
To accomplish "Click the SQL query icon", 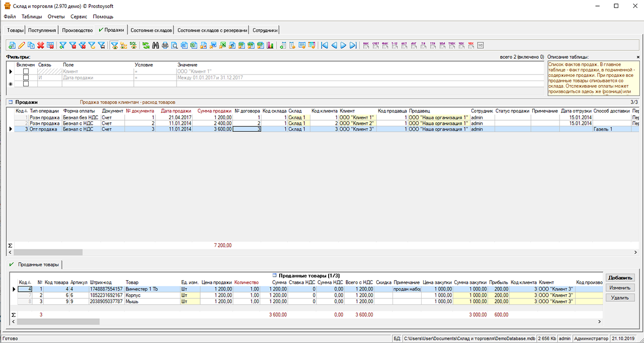I will pos(133,46).
